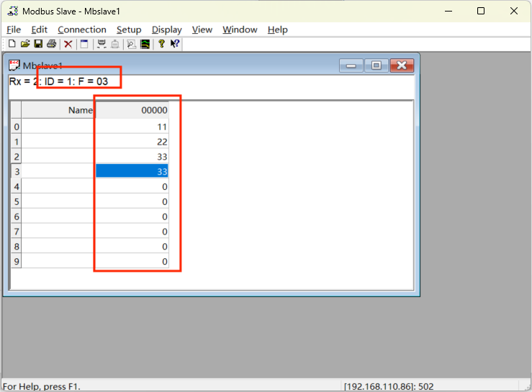Click the Save floppy disk icon

coord(38,44)
